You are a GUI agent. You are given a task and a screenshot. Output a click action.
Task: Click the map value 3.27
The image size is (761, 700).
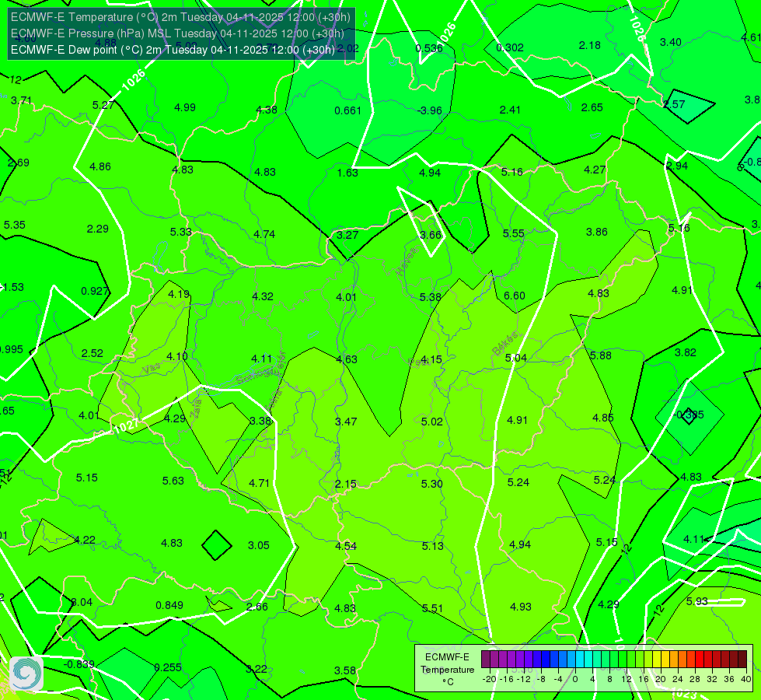click(x=347, y=235)
